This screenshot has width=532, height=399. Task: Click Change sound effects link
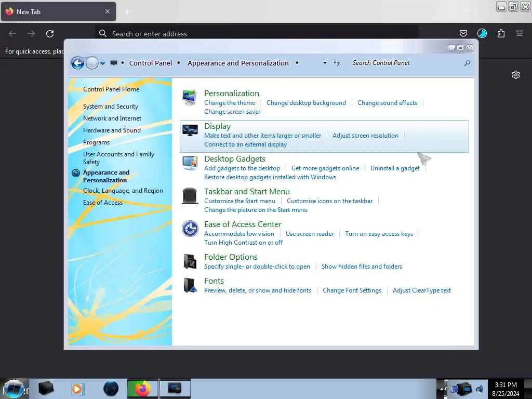tap(387, 103)
